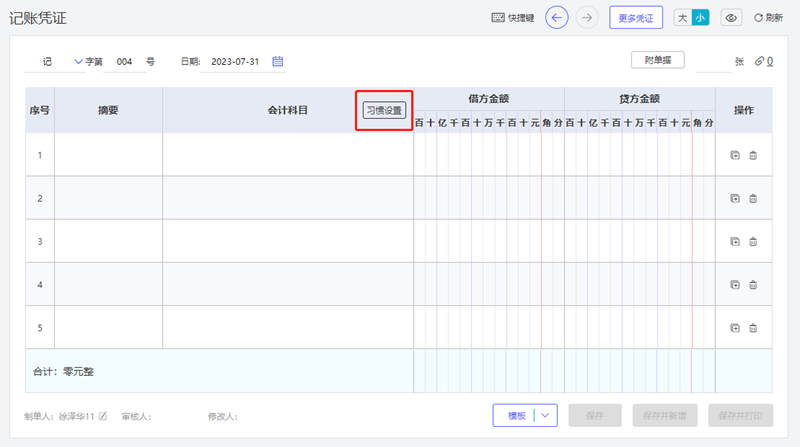Click the 借方金额 cell in row 4
The width and height of the screenshot is (800, 447).
pos(489,284)
